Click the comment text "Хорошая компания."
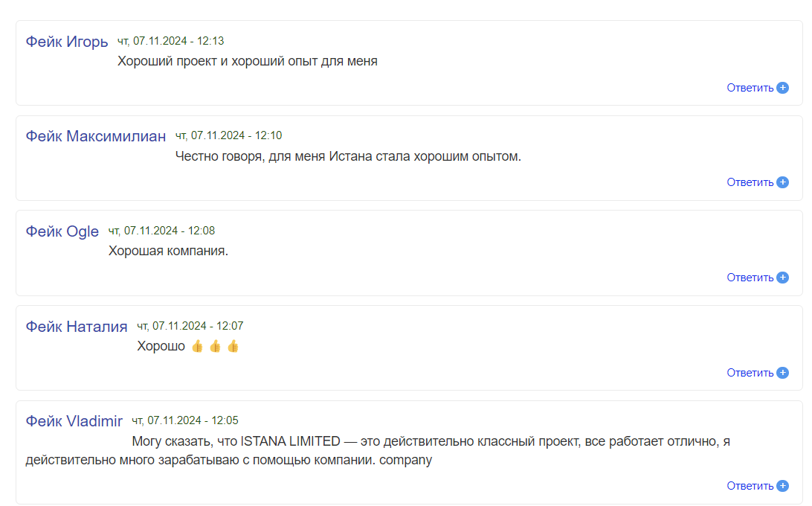Viewport: 812px width, 506px height. click(x=168, y=251)
